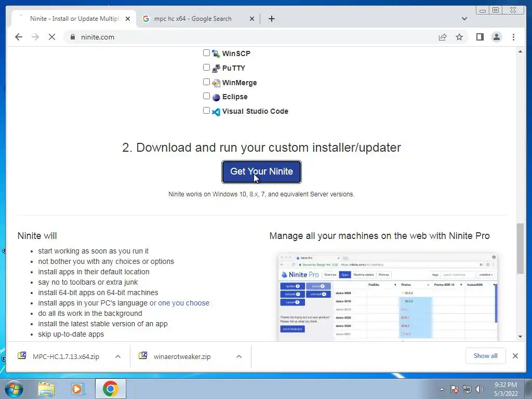The image size is (532, 399).
Task: Open the Chrome three-dot menu
Action: (513, 37)
